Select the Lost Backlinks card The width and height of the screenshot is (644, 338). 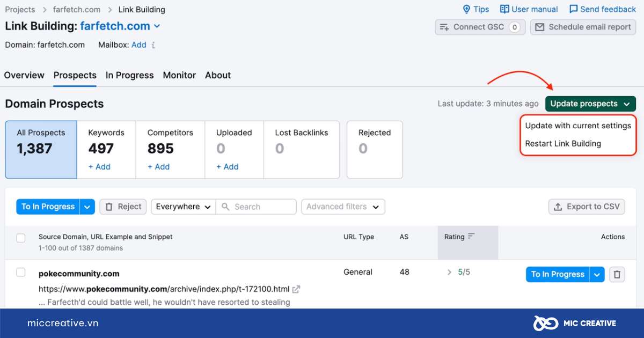click(x=302, y=150)
